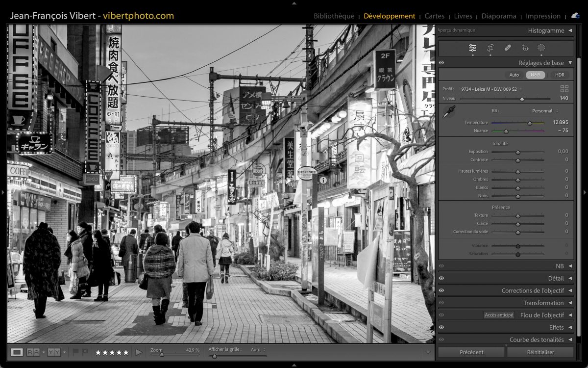
Task: Click the Température slider handle
Action: coord(529,123)
